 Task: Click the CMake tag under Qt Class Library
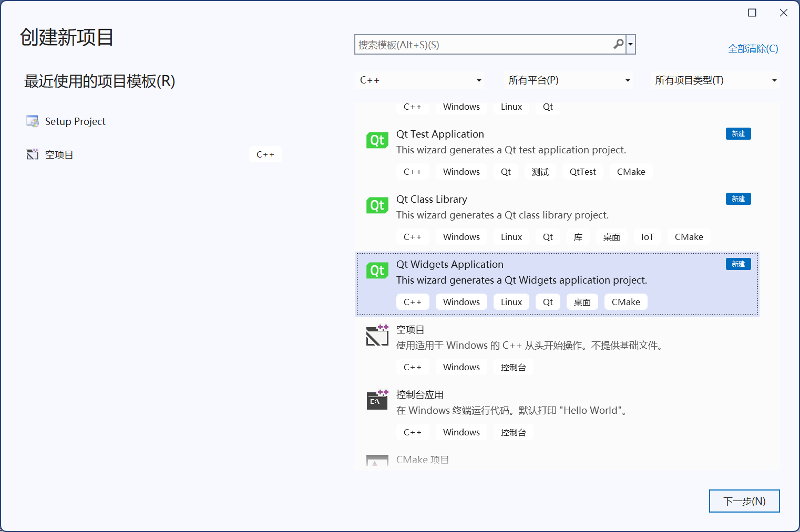689,237
